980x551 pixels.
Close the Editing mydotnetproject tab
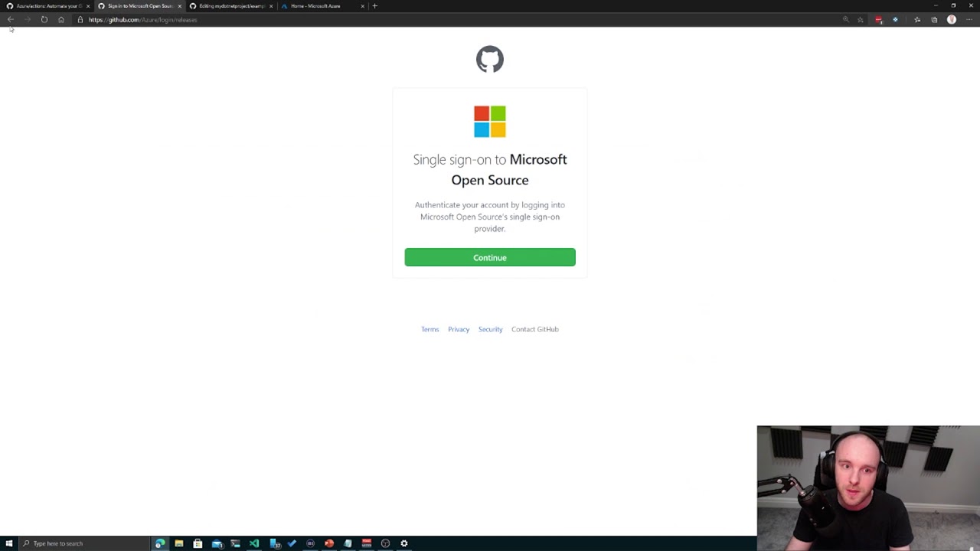[271, 6]
